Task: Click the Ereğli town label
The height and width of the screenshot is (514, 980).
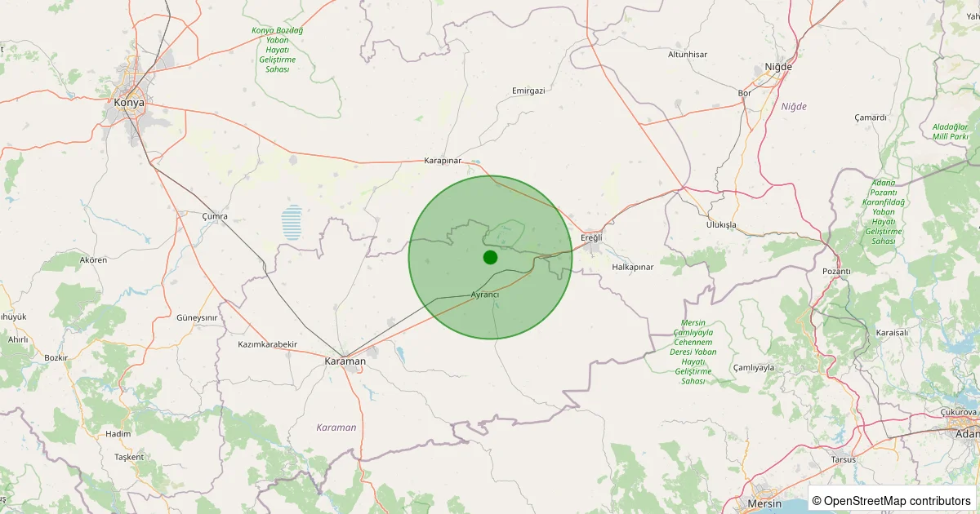Action: (590, 237)
